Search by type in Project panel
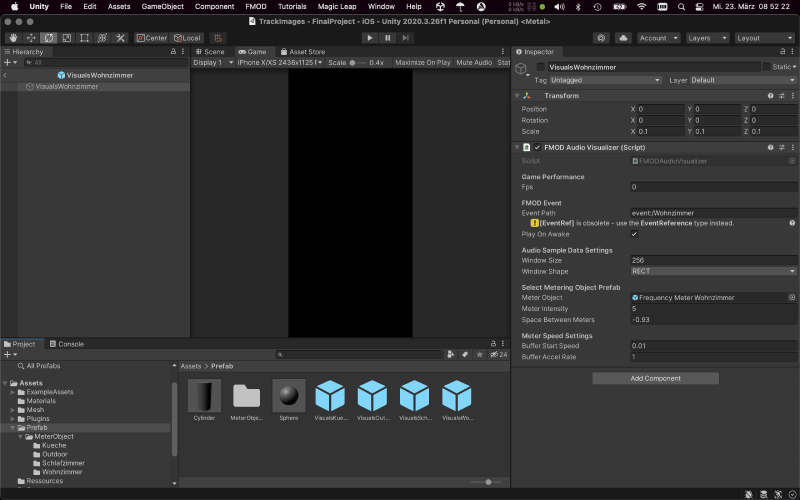The image size is (800, 500). 451,354
